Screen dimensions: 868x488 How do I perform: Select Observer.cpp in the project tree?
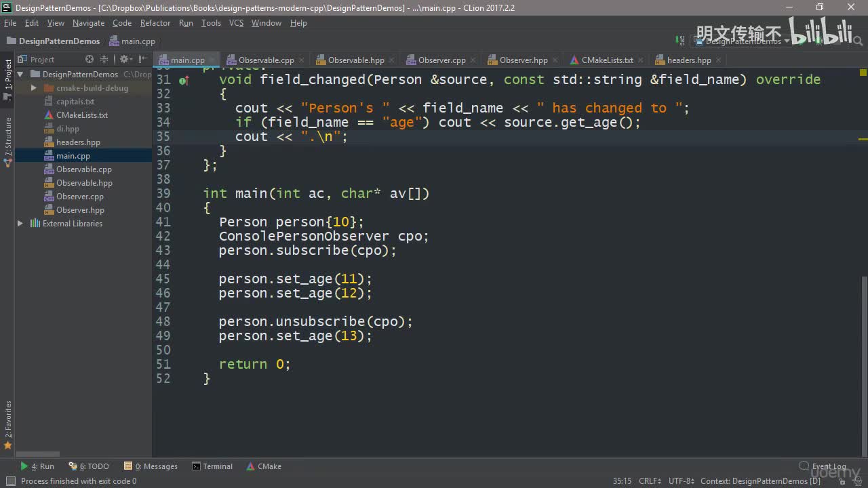click(80, 197)
